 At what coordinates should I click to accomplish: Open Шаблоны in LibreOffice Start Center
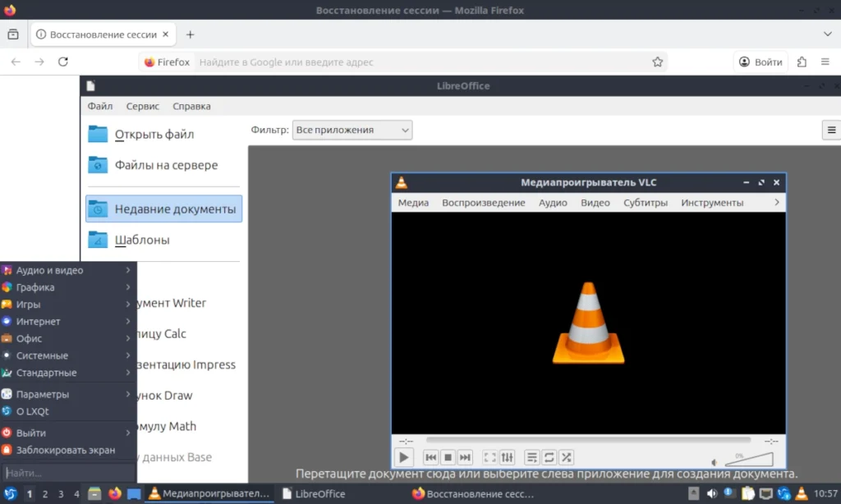163,240
